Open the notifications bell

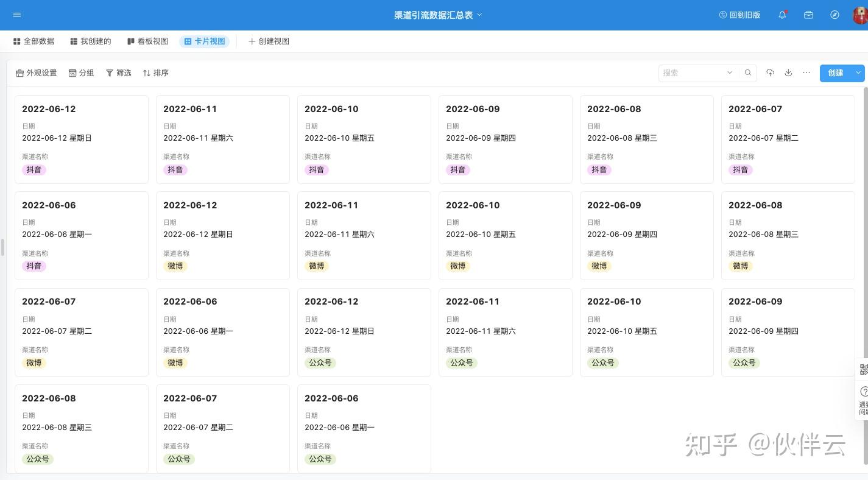tap(782, 15)
